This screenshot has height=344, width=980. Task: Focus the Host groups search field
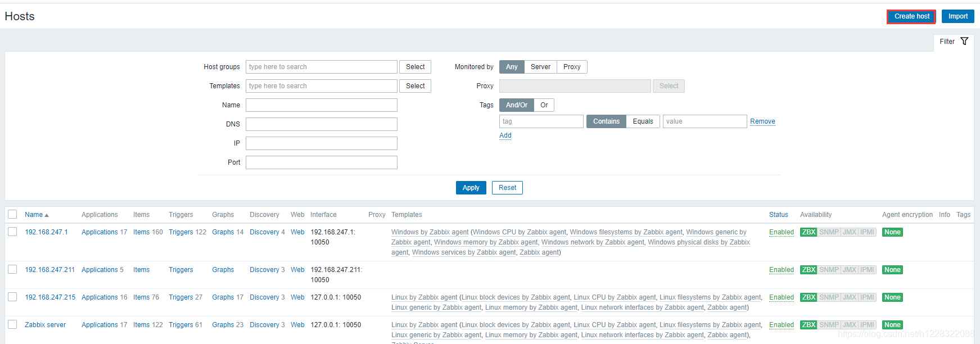[x=322, y=67]
